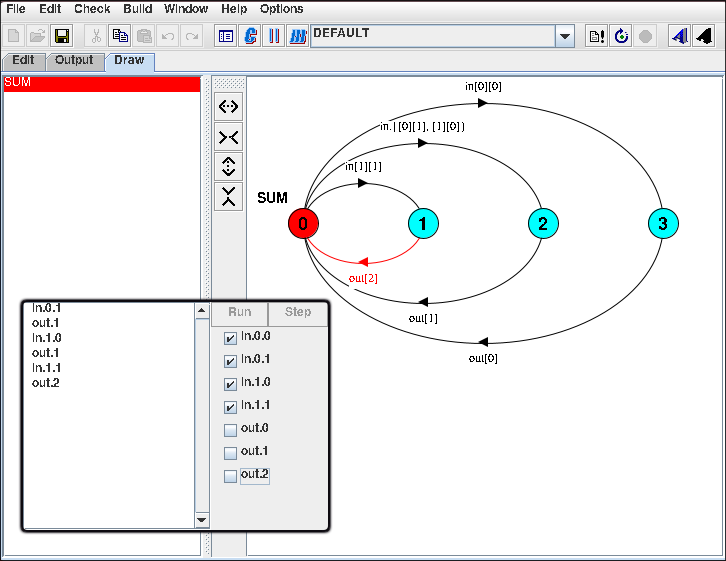The width and height of the screenshot is (726, 561).
Task: Click the Copy icon in toolbar
Action: pyautogui.click(x=120, y=36)
